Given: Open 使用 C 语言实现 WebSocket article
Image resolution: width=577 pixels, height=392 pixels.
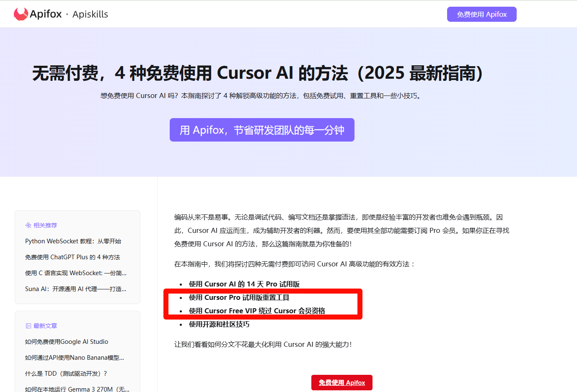Looking at the screenshot, I should [75, 273].
